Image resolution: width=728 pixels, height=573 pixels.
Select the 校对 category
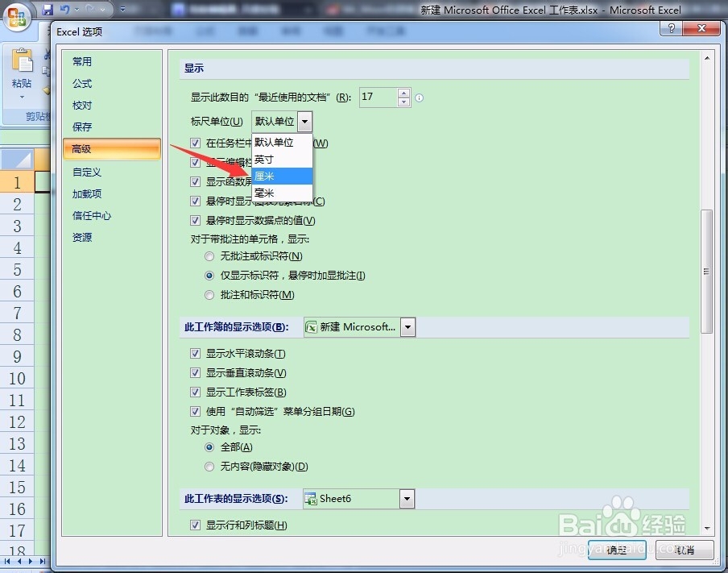click(82, 106)
